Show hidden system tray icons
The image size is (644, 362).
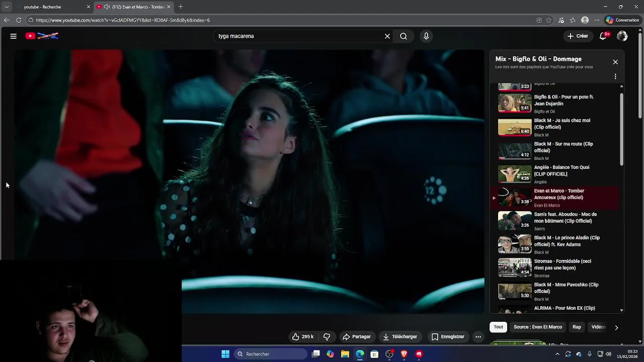tap(557, 354)
